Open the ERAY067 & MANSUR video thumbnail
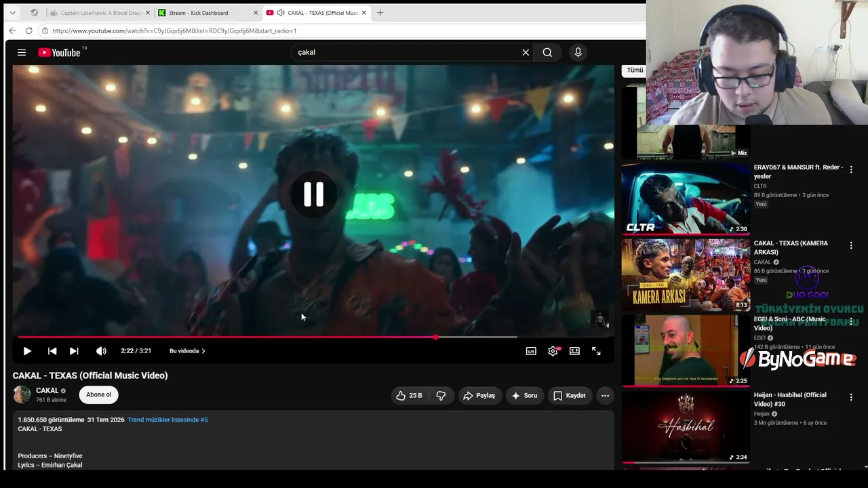 (x=686, y=199)
